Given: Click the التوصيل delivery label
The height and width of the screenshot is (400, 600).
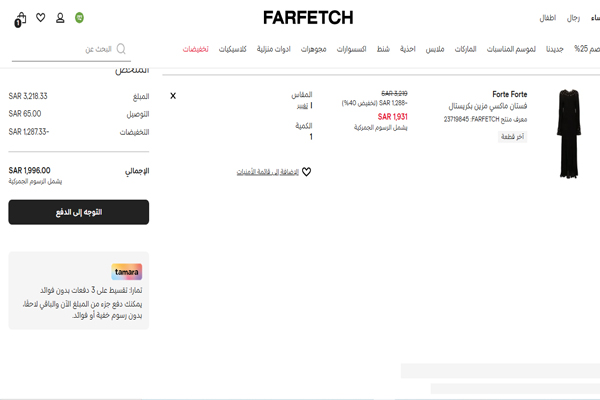Looking at the screenshot, I should (x=138, y=114).
